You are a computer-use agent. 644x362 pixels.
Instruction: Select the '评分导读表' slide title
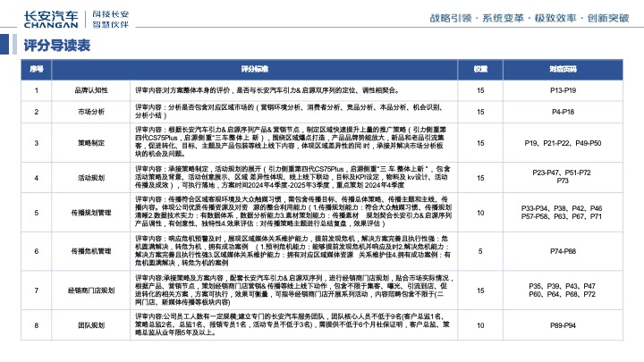(57, 46)
